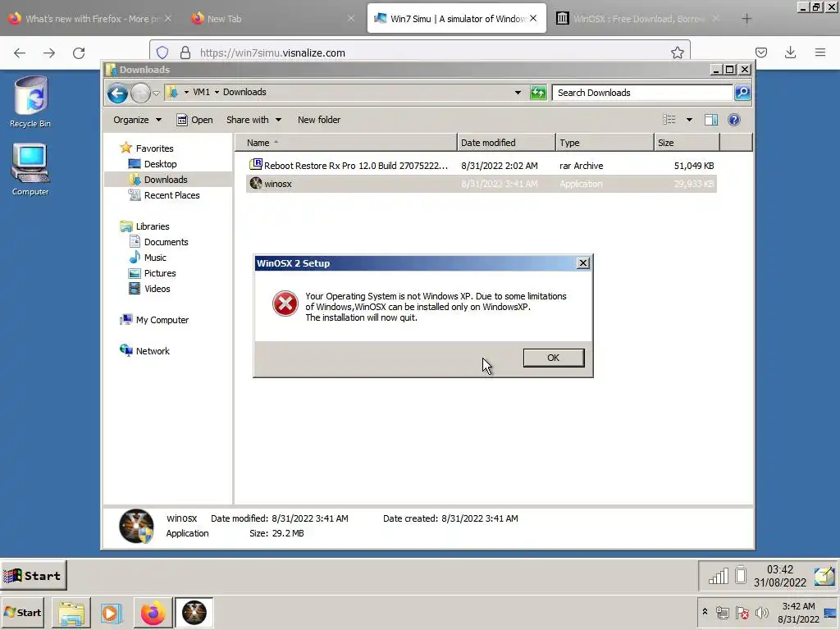This screenshot has height=630, width=840.
Task: Click the simulator clock 3:42 AM
Action: pos(798,612)
